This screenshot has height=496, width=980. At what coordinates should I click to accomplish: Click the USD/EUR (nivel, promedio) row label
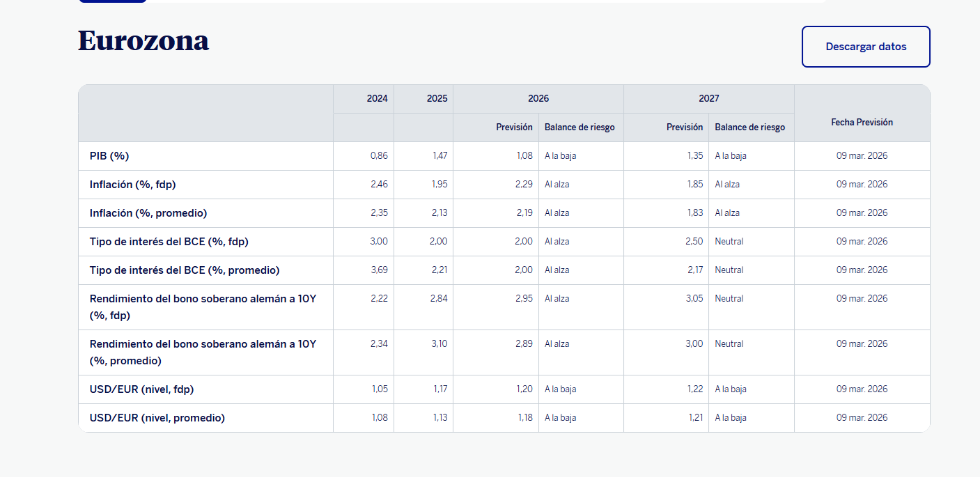pyautogui.click(x=157, y=418)
